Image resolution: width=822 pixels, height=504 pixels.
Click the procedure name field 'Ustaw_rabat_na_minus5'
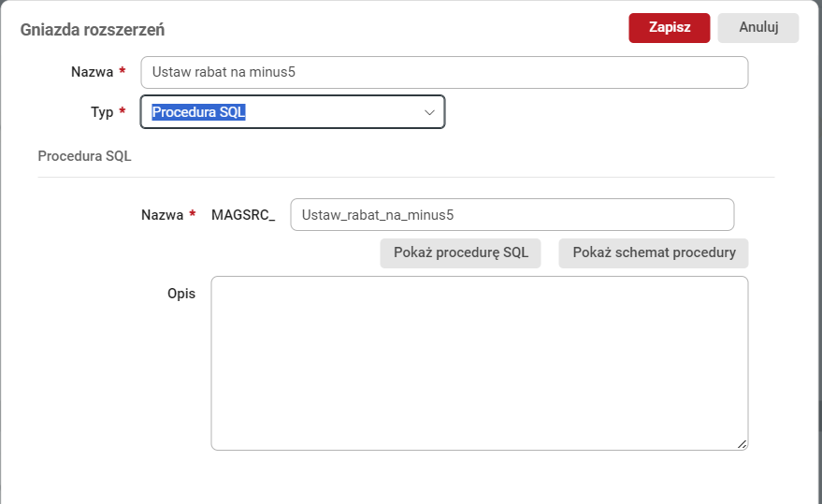click(512, 214)
